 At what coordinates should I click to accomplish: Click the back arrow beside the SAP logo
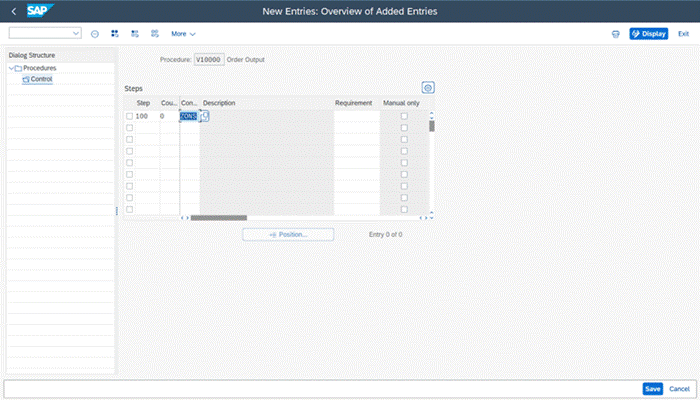click(13, 11)
